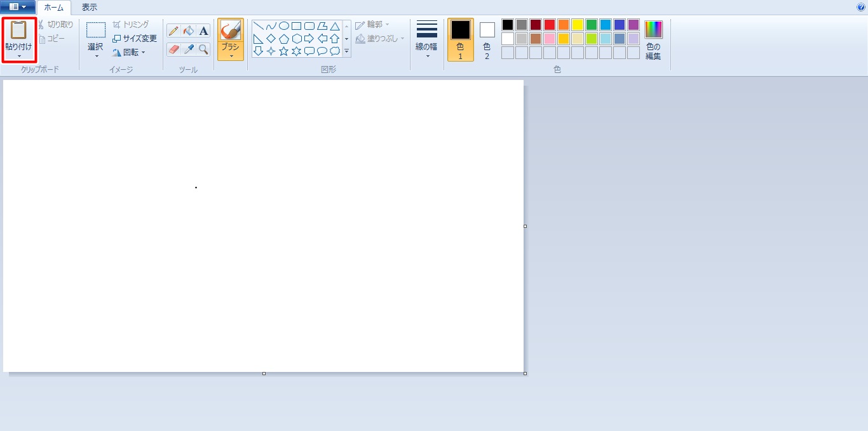Image resolution: width=868 pixels, height=431 pixels.
Task: Choose the five-point star shape
Action: point(284,51)
